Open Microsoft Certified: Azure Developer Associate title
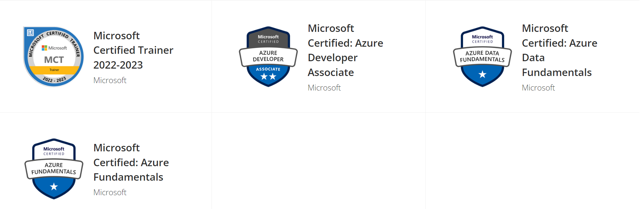This screenshot has height=209, width=644. tap(345, 50)
